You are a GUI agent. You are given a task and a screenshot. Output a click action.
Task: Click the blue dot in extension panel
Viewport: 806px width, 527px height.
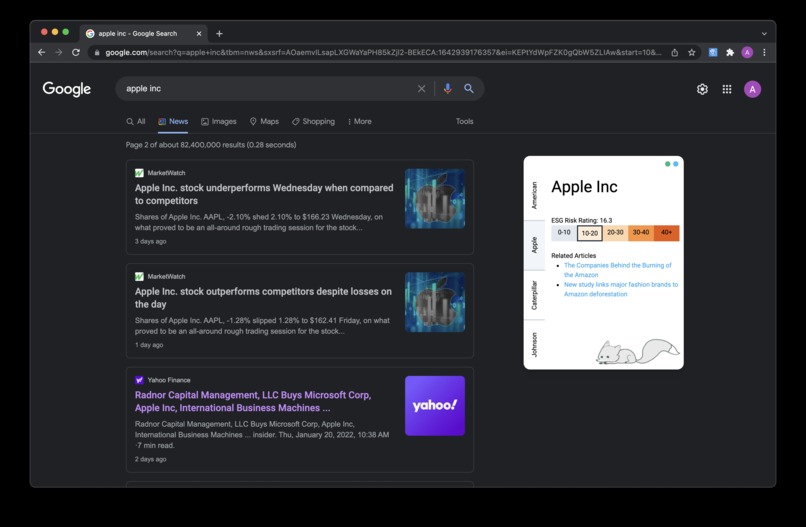[675, 164]
